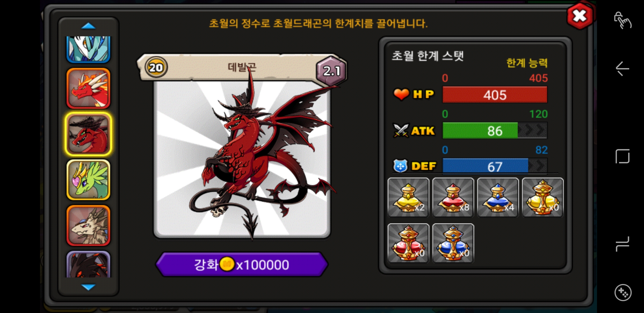Select the large red ornate potion x0
The image size is (644, 313).
(408, 243)
